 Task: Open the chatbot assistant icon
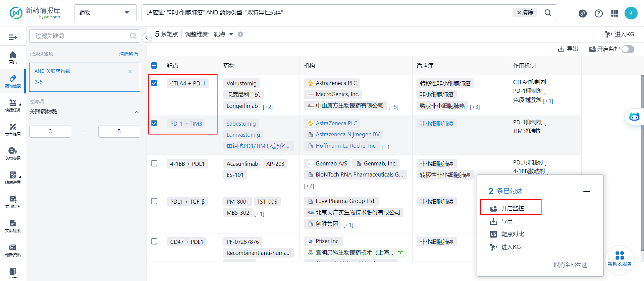click(634, 117)
